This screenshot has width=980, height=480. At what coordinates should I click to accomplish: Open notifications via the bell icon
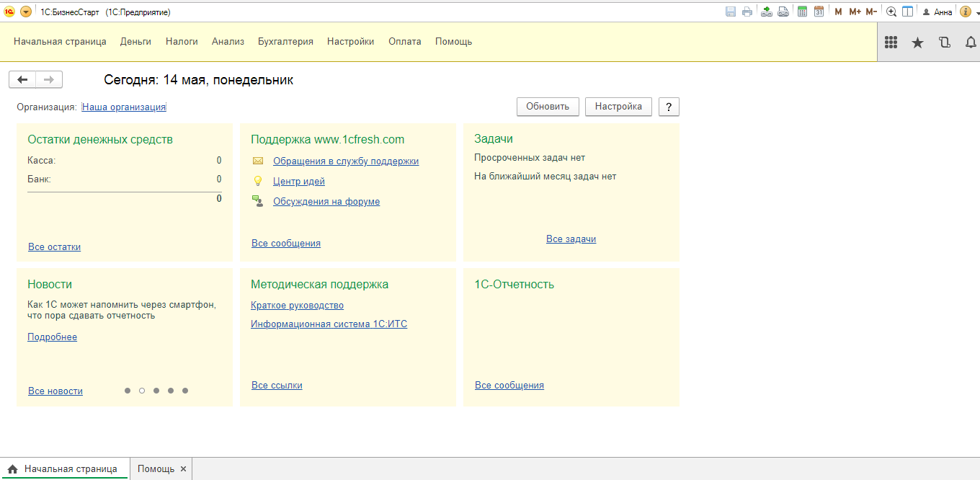click(x=971, y=43)
